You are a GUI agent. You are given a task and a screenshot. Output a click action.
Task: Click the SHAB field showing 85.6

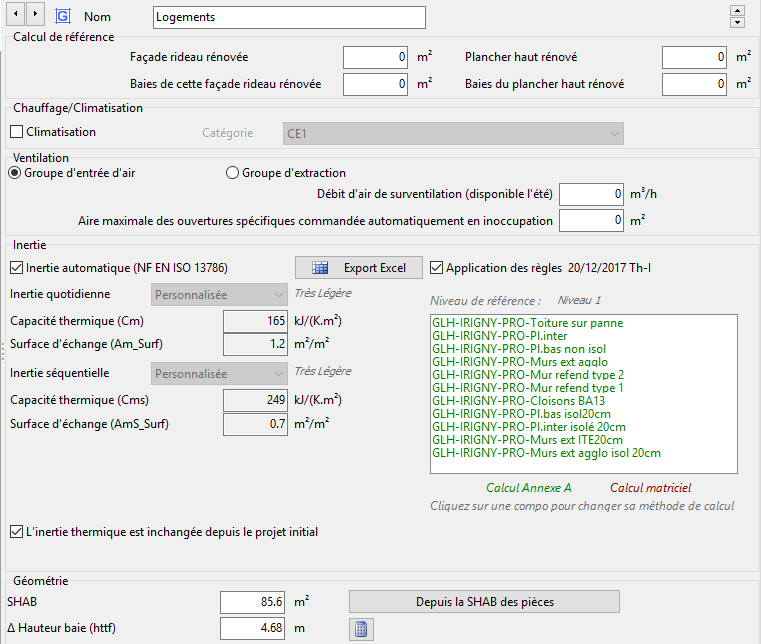[x=252, y=602]
